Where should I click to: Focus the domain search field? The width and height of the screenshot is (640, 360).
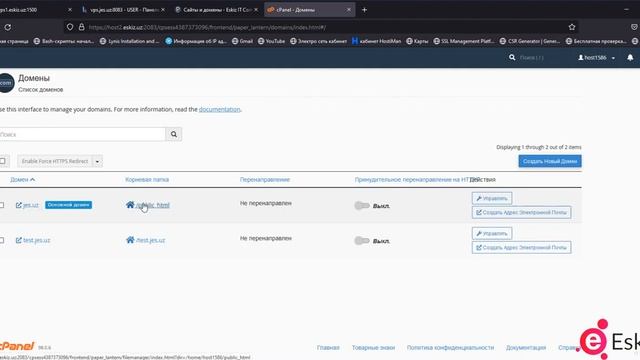point(82,134)
